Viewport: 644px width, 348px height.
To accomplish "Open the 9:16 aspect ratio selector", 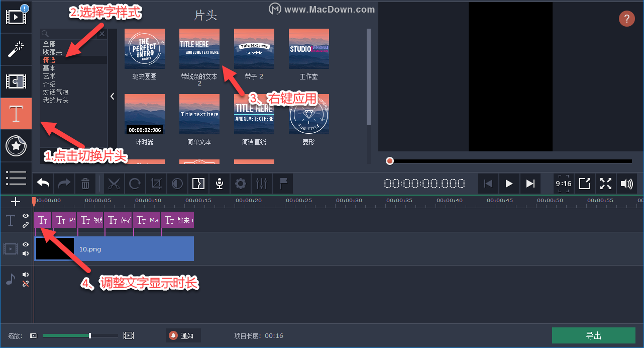I will [x=564, y=184].
